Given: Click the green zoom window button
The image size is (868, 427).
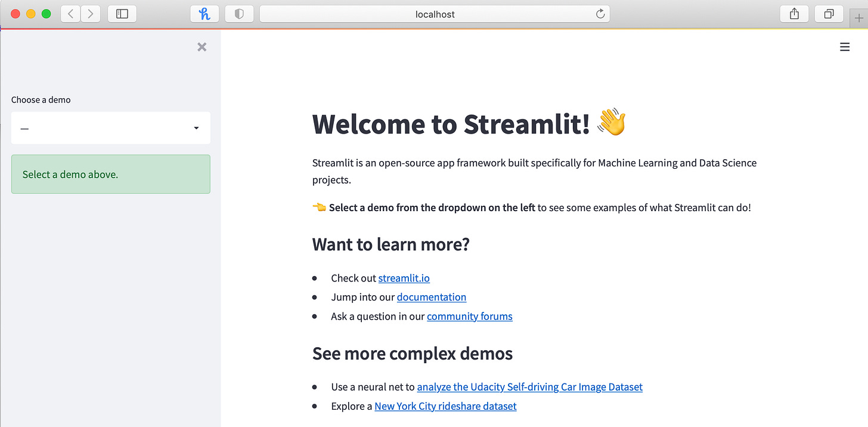Looking at the screenshot, I should (46, 14).
